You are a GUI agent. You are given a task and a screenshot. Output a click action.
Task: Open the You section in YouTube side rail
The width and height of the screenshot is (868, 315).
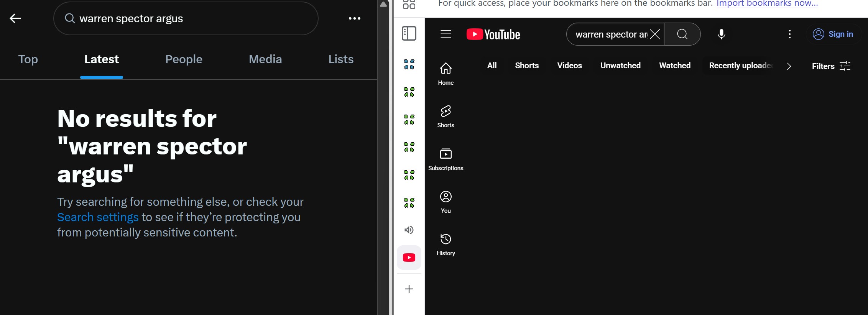(446, 202)
